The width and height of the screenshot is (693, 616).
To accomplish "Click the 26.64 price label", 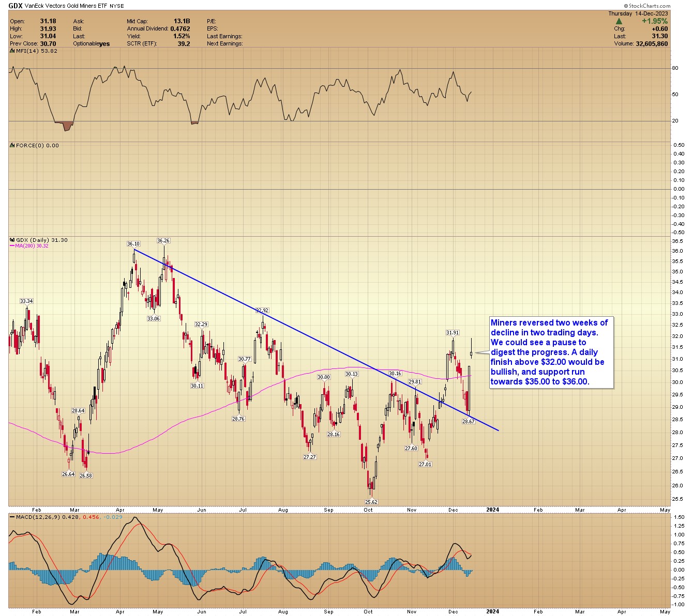I will [x=68, y=474].
